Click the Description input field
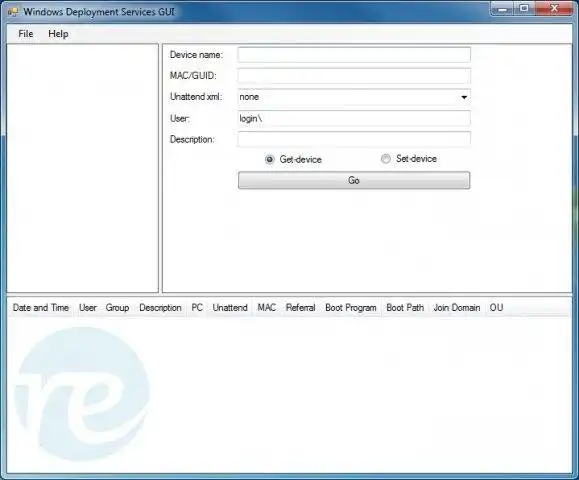579x480 pixels. click(354, 139)
